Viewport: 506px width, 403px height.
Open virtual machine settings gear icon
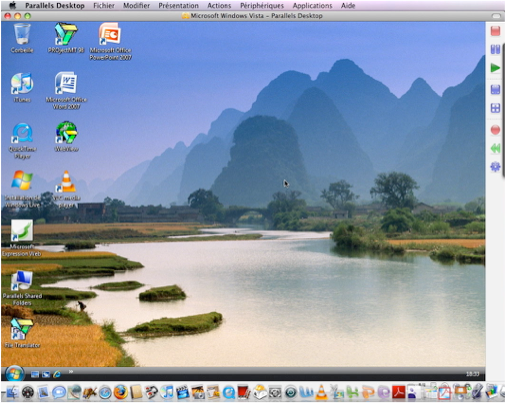point(495,166)
